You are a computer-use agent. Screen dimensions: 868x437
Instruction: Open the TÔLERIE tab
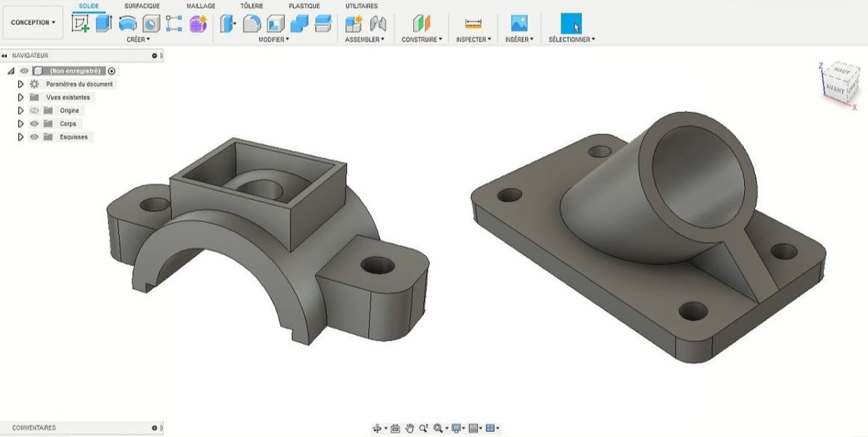click(252, 6)
